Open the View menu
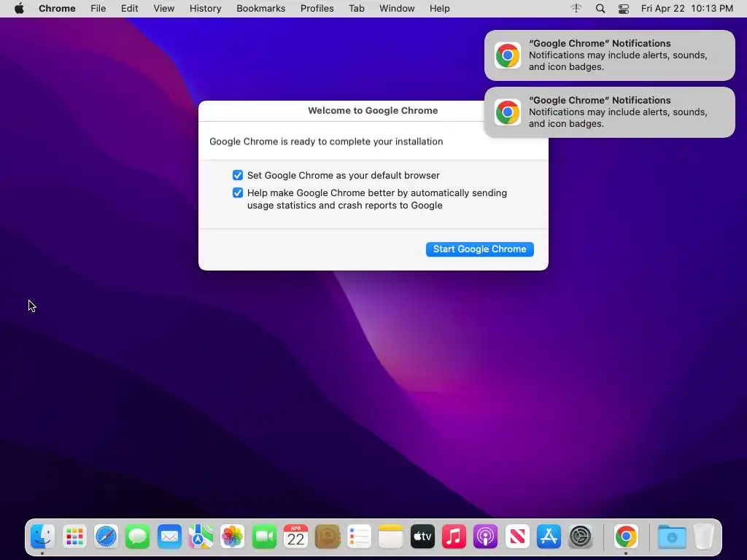Image resolution: width=747 pixels, height=560 pixels. (x=164, y=9)
